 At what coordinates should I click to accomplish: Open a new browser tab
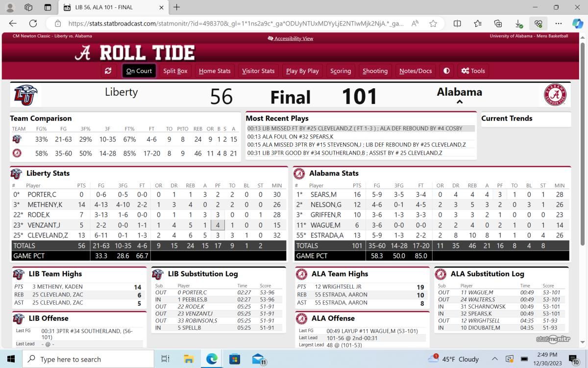(x=176, y=7)
